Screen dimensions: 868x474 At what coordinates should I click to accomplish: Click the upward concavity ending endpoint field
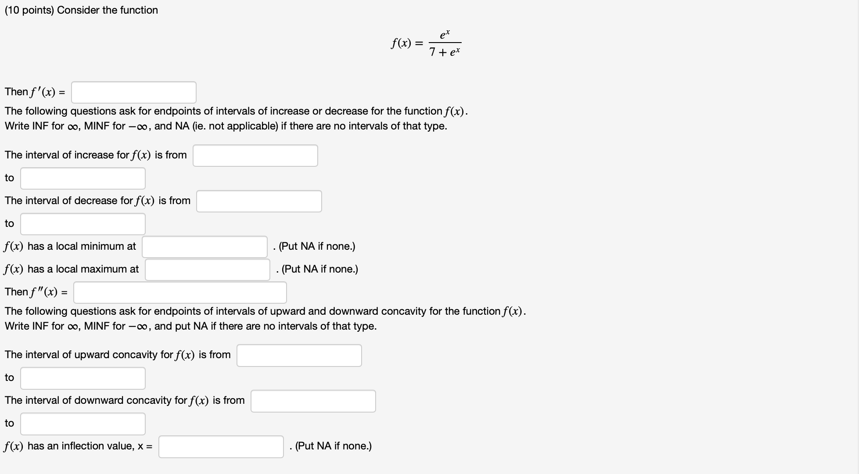[x=82, y=378]
